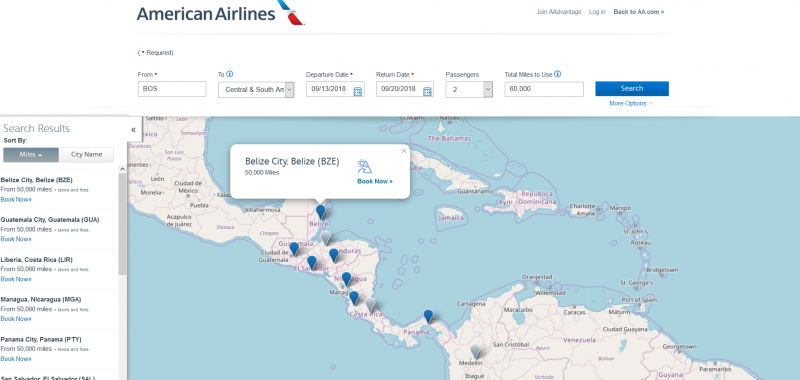Open the To destination region dropdown
The height and width of the screenshot is (380, 800).
pos(256,89)
